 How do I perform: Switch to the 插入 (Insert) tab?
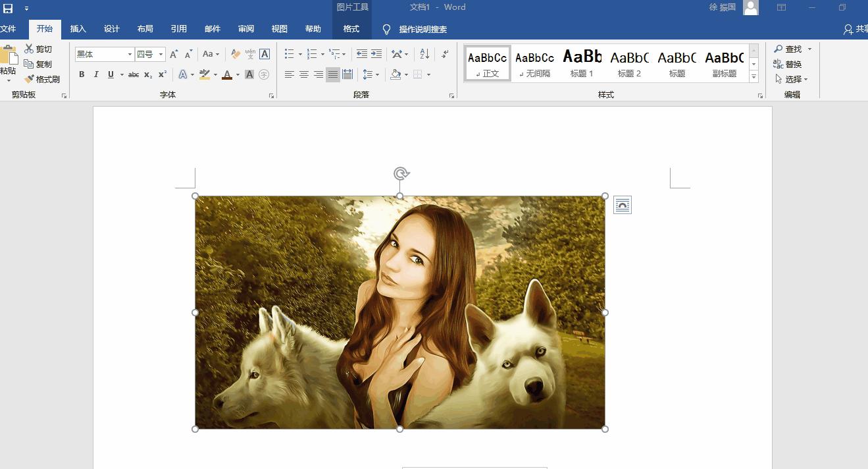click(78, 29)
